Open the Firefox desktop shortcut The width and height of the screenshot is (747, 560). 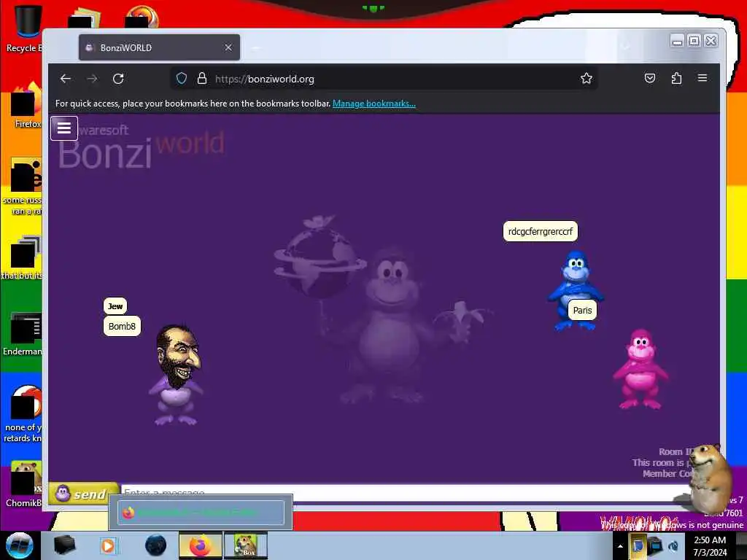tap(27, 105)
